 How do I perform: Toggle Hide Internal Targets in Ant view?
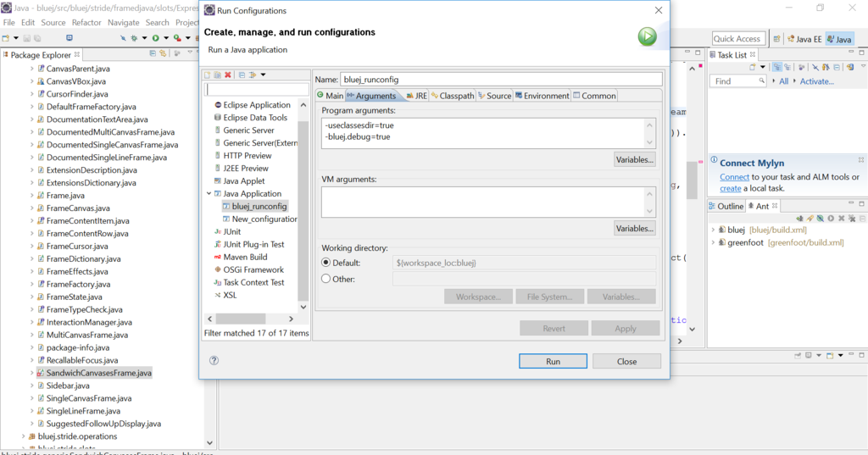tap(821, 218)
